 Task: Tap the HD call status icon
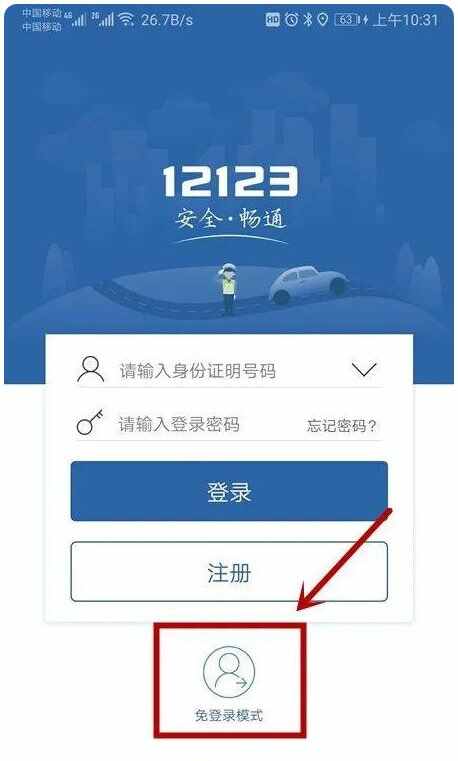point(273,19)
